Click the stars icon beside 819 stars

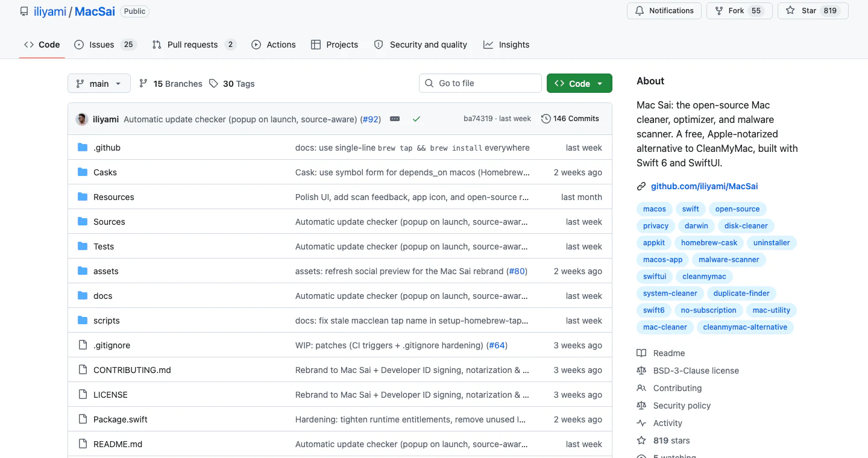point(641,441)
